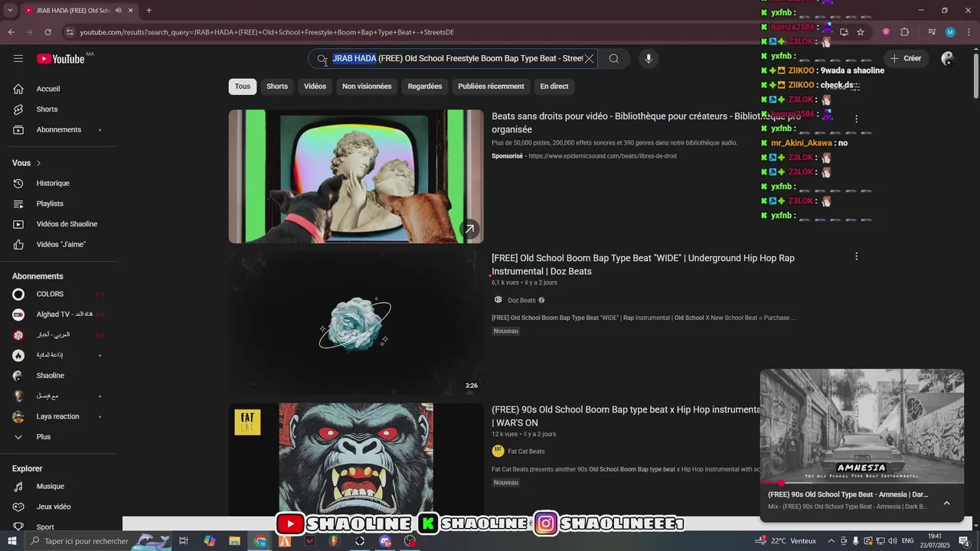Viewport: 980px width, 551px height.
Task: Open the media controls icon in toolbar
Action: click(x=932, y=32)
